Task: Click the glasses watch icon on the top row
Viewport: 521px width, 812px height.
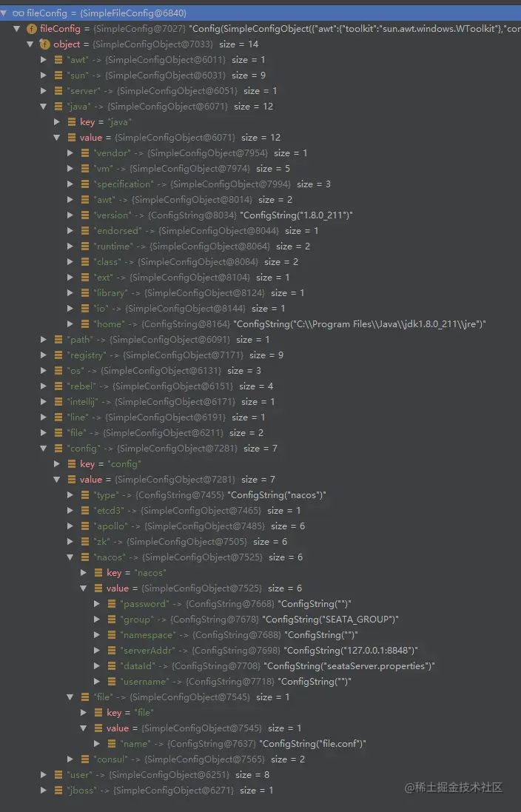Action: [18, 13]
